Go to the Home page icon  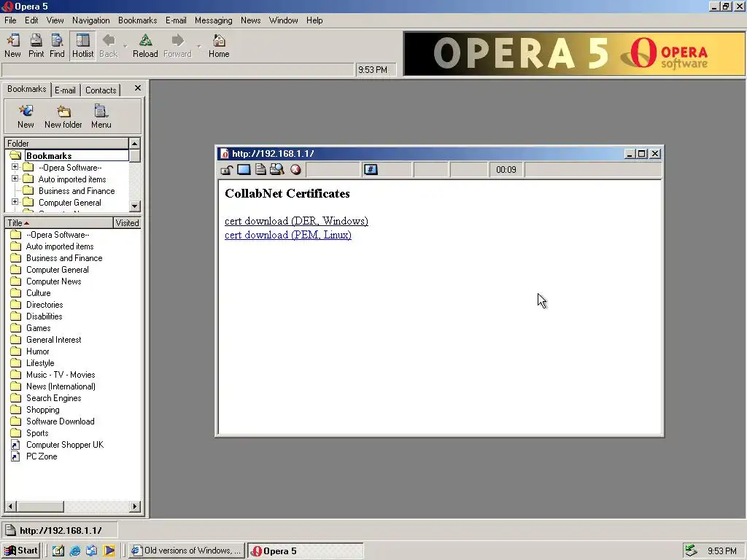pos(219,46)
